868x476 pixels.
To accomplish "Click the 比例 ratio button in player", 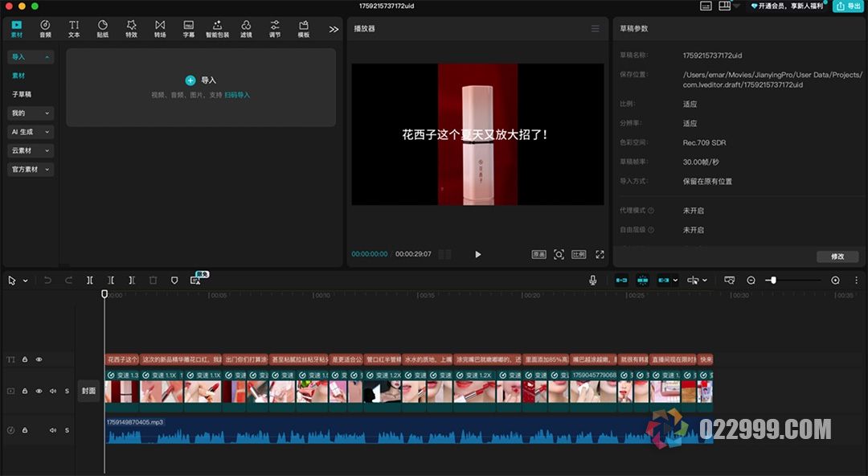I will point(579,254).
